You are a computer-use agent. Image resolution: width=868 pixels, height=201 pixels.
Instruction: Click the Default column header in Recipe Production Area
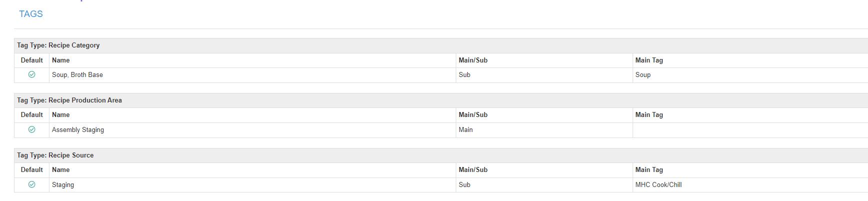(x=32, y=115)
